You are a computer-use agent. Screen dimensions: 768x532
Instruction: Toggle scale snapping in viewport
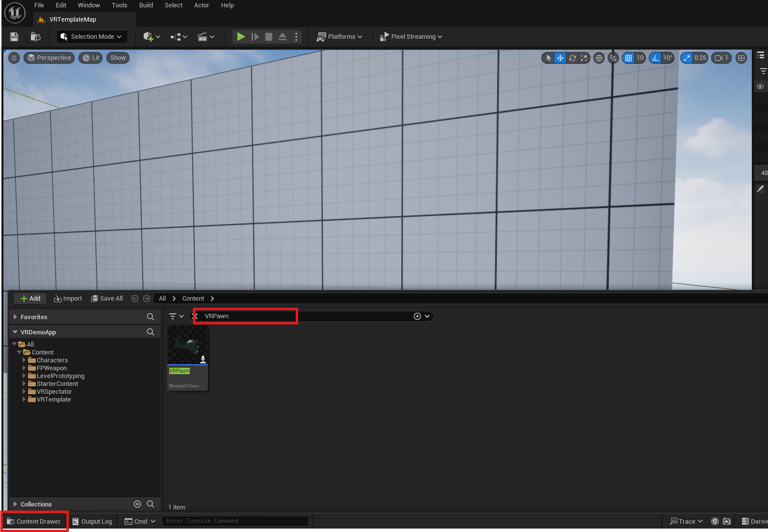[687, 58]
